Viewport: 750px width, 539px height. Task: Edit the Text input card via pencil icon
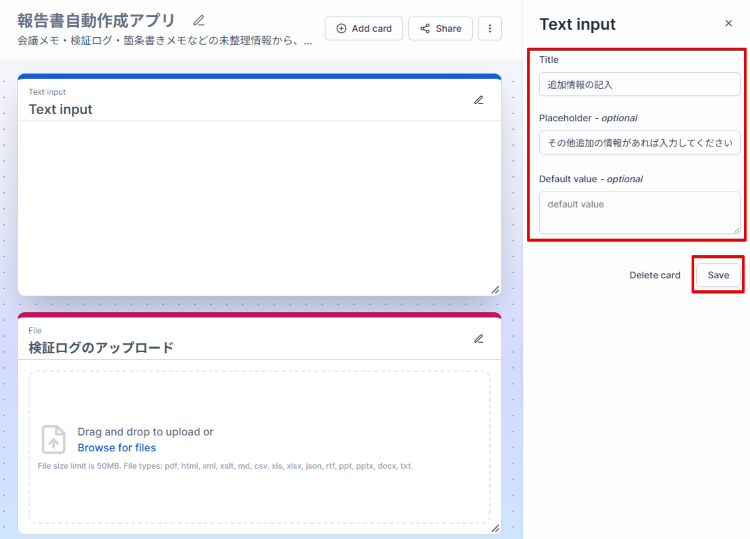point(479,100)
